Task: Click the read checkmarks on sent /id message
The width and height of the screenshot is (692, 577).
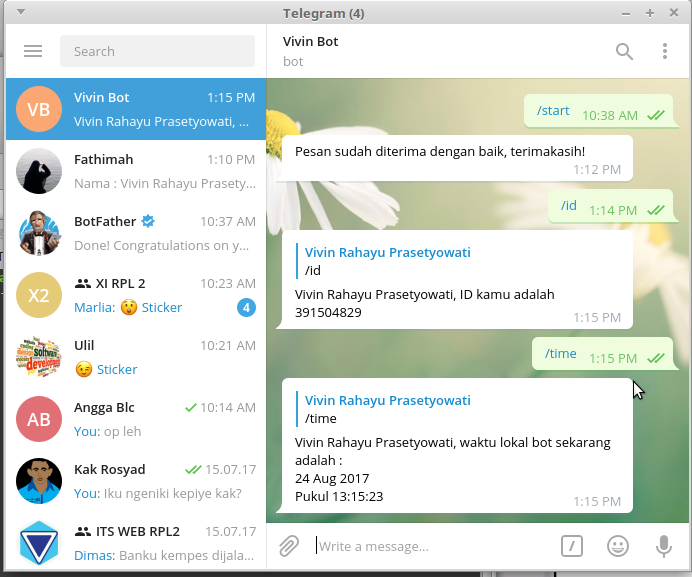Action: [x=656, y=211]
